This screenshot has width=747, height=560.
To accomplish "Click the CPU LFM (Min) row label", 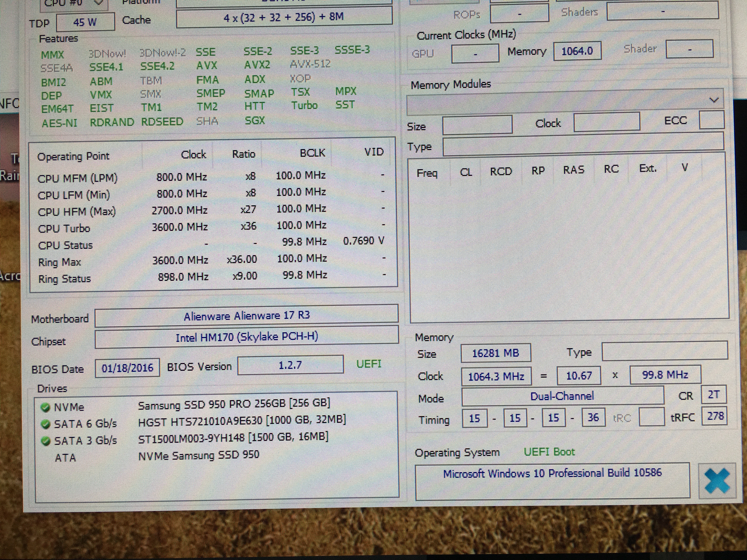I will tap(74, 195).
